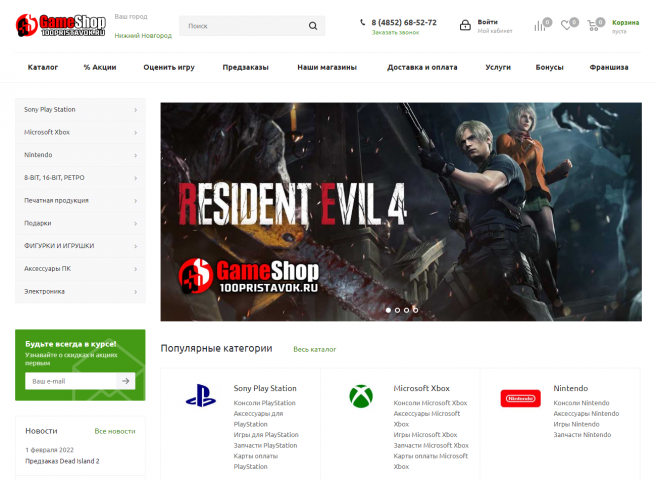The height and width of the screenshot is (480, 657).
Task: Select the fourth banner slide dot
Action: point(415,310)
